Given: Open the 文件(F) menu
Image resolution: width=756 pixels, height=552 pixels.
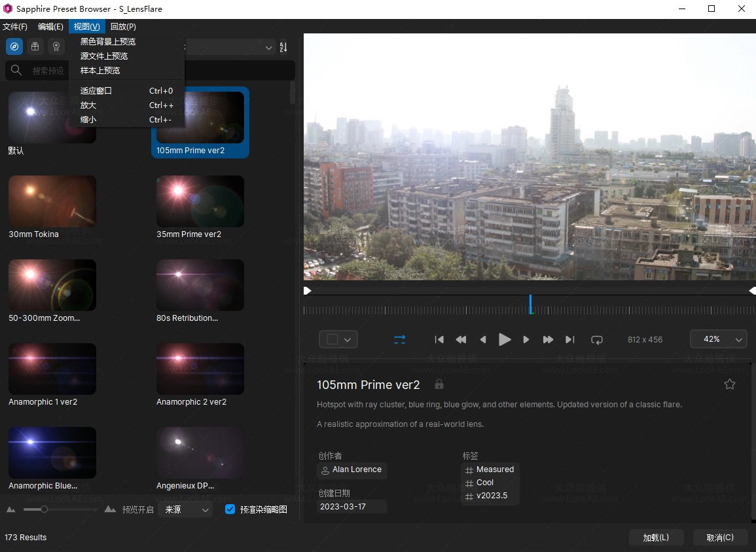Looking at the screenshot, I should pos(15,27).
